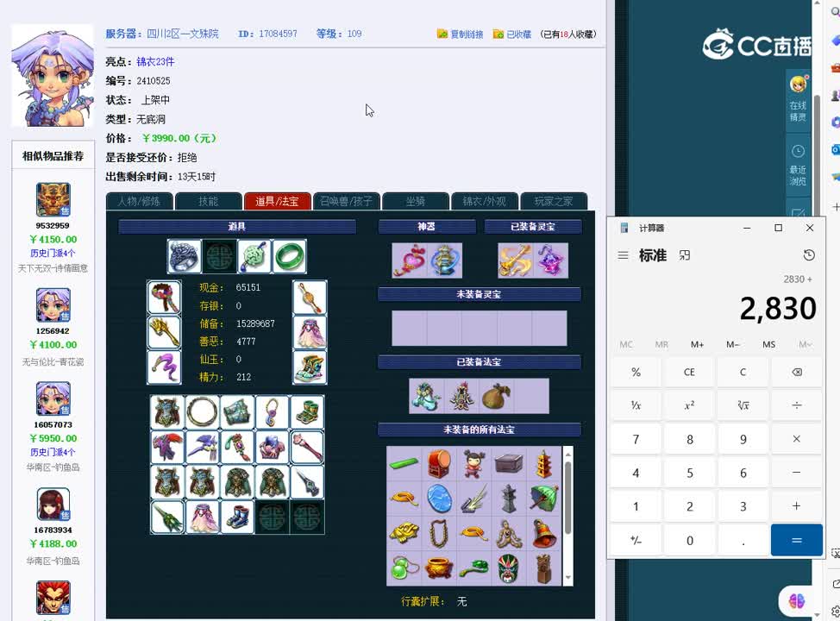Click the golden cauldron 法宝 icon

[x=439, y=568]
